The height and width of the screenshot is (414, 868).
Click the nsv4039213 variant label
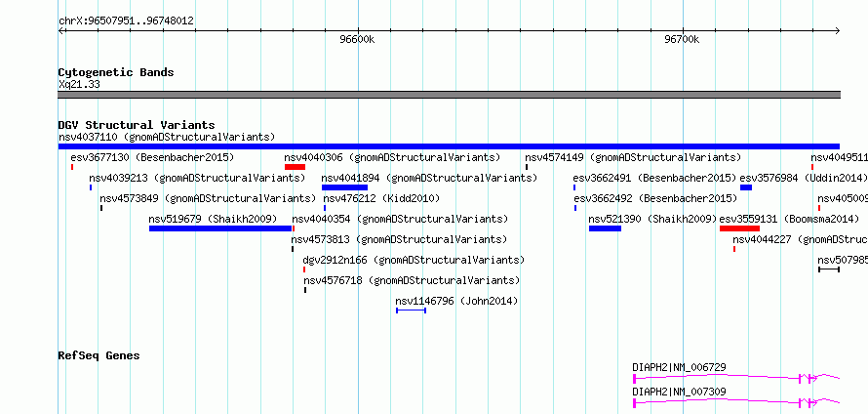197,178
